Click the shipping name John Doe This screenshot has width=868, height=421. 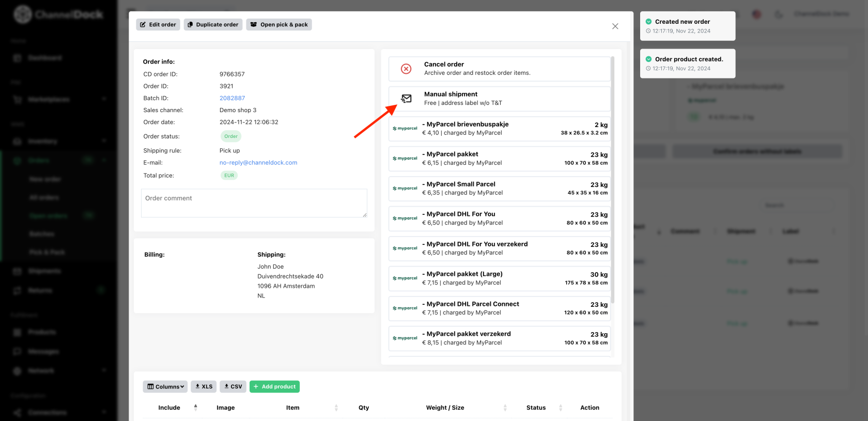point(271,267)
